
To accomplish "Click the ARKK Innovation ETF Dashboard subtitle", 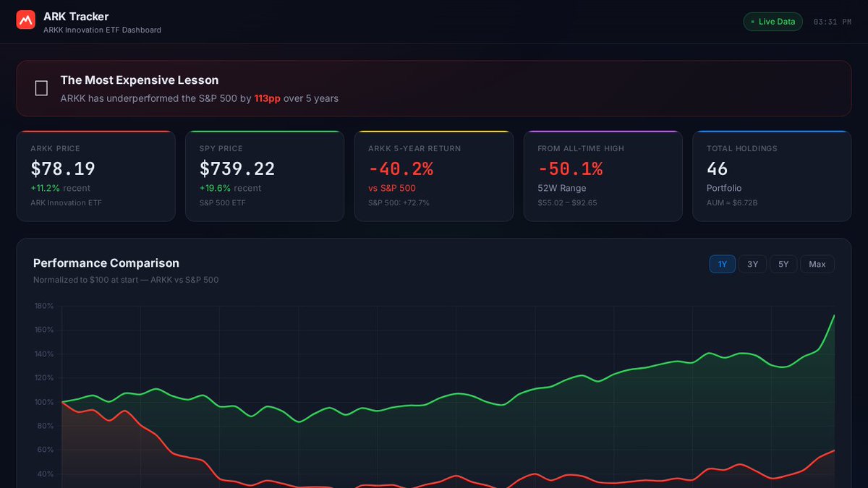I will point(102,30).
